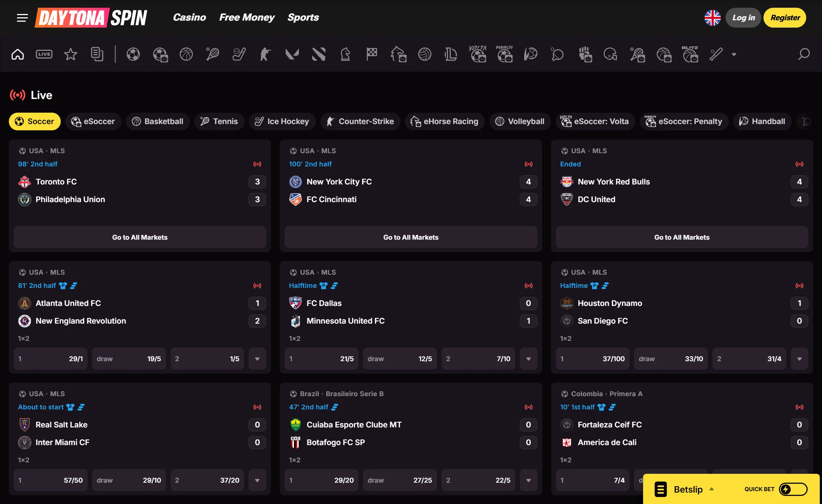Open live stream icon for Toronto FC match
Viewport: 822px width, 504px height.
point(257,164)
